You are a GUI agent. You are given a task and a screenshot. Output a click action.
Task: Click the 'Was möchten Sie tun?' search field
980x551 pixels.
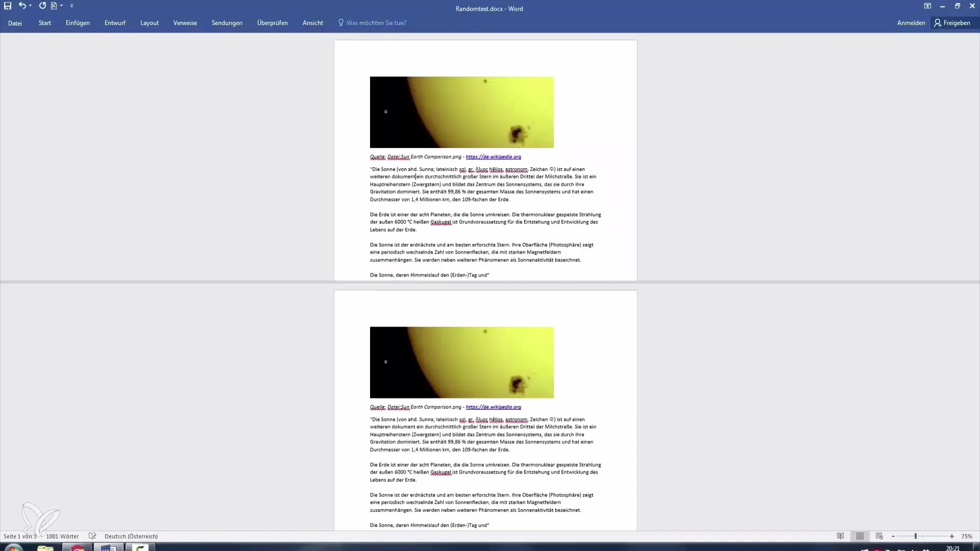(x=376, y=23)
